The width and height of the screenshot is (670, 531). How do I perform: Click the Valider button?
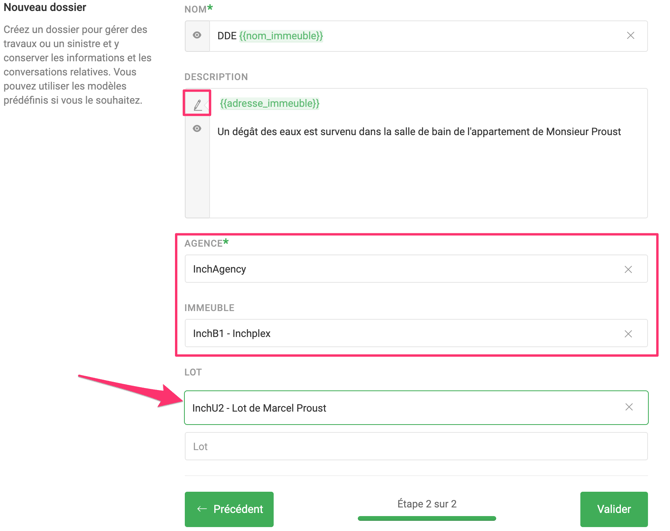click(613, 509)
